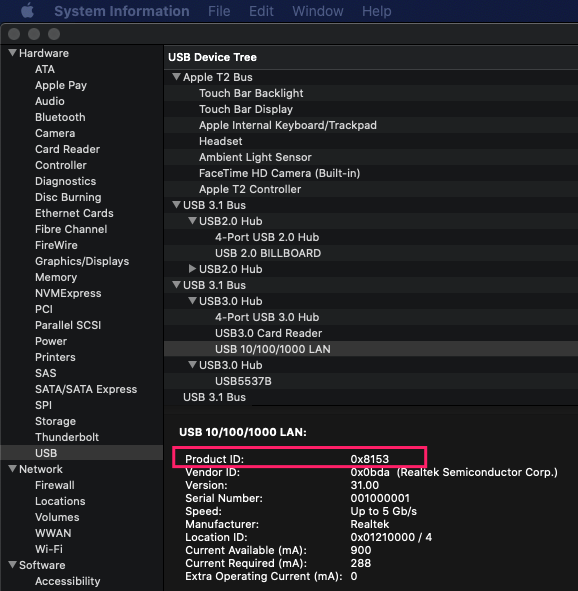Select 4-Port USB 3.0 Hub
The height and width of the screenshot is (591, 578).
(x=267, y=317)
